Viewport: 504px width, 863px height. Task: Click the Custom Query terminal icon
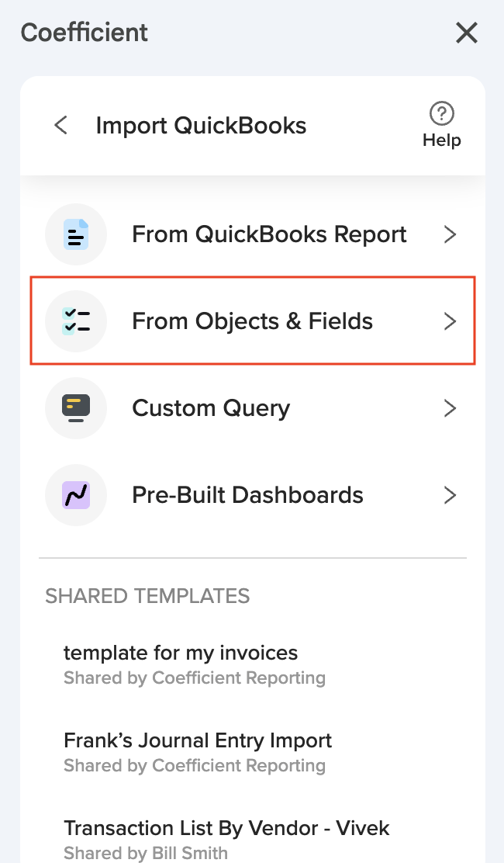(76, 408)
